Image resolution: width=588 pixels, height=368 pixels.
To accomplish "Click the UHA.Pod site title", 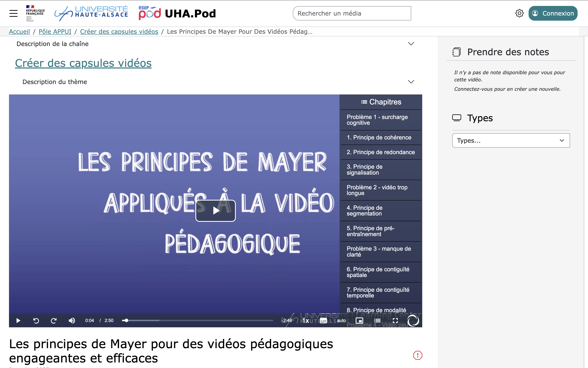I will point(190,14).
